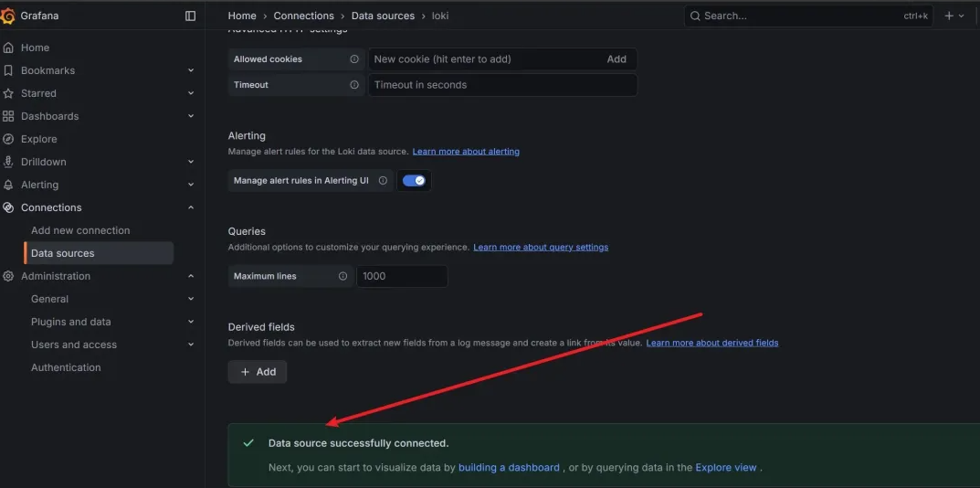Open Authentication under Administration

[66, 367]
